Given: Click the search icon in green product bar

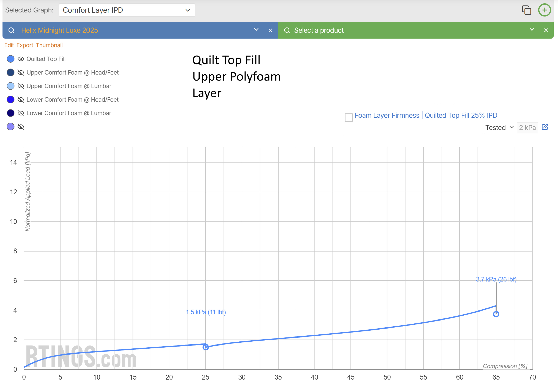Looking at the screenshot, I should [287, 30].
